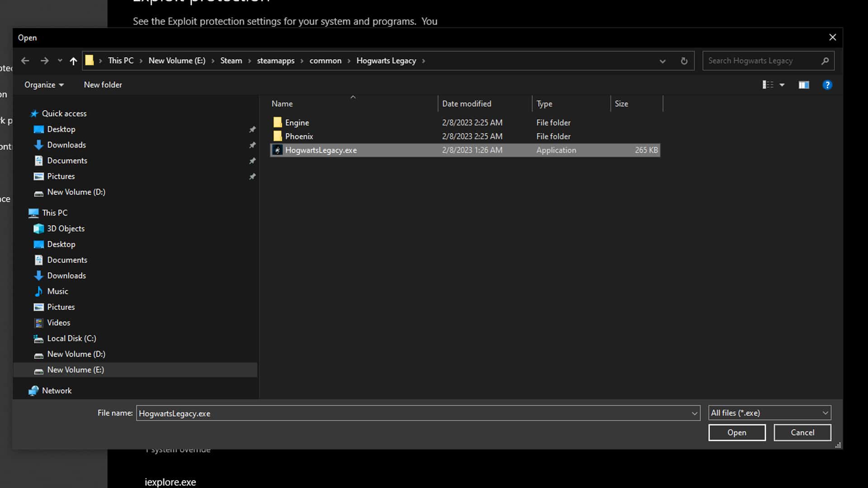Open the HogwartsLegacy.exe application file
Viewport: 868px width, 488px height.
321,150
